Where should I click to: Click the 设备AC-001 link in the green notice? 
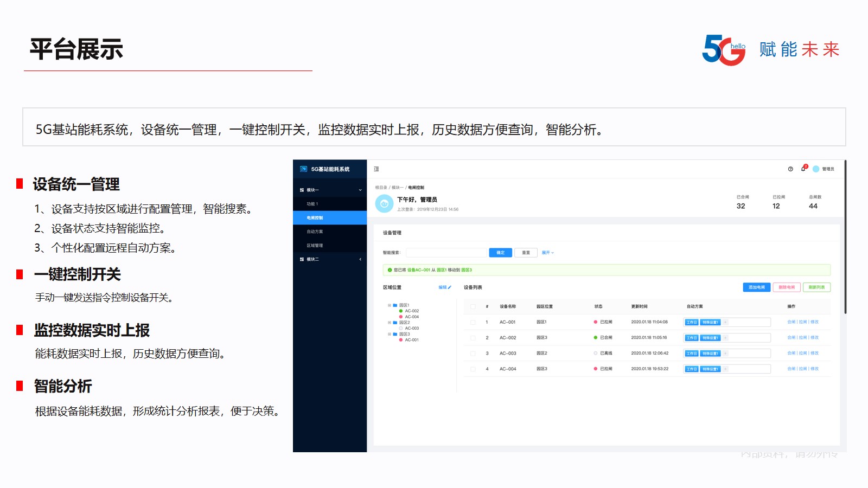tap(419, 270)
